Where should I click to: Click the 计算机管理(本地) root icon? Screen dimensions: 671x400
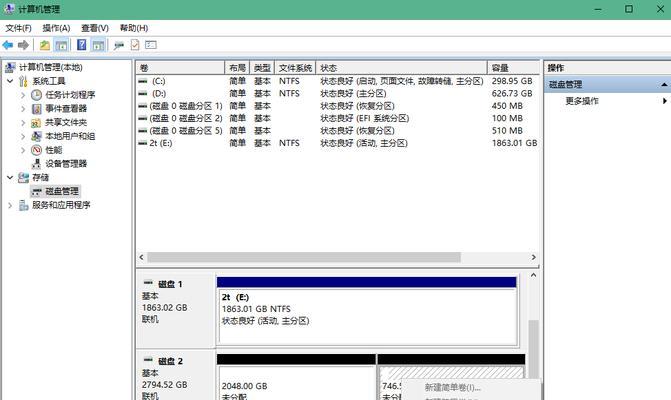10,67
